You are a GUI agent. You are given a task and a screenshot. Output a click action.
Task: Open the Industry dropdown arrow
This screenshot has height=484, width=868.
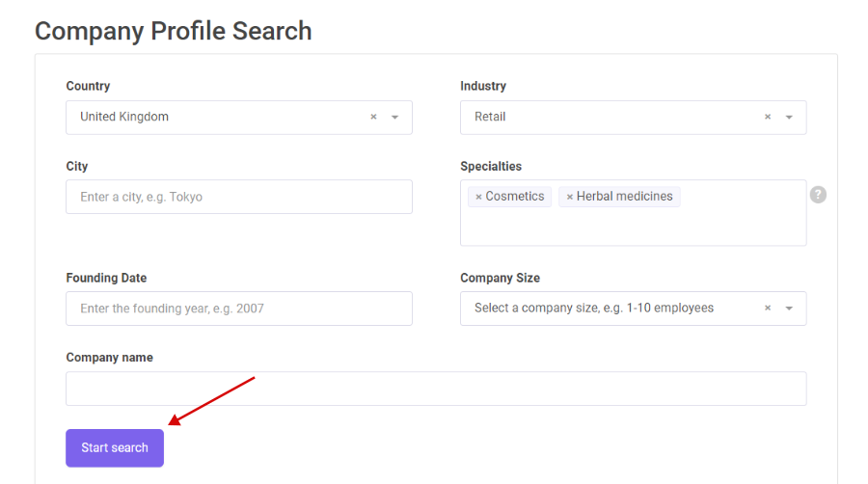click(x=789, y=118)
